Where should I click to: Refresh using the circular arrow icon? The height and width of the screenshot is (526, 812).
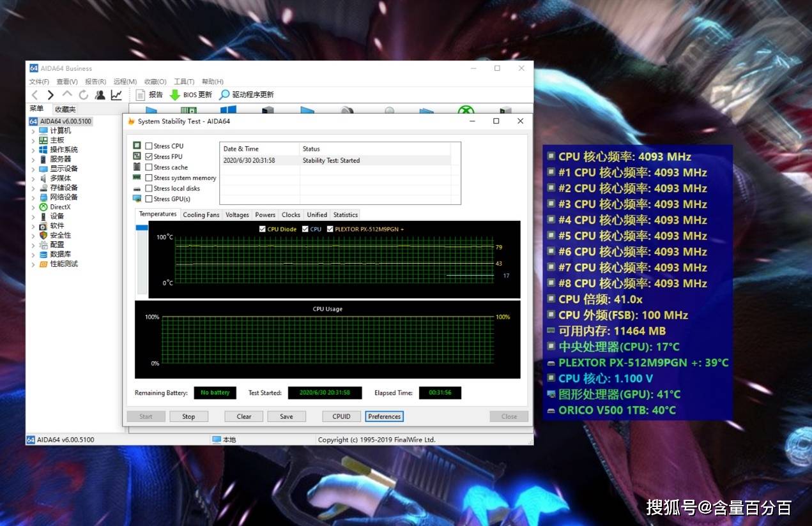83,95
